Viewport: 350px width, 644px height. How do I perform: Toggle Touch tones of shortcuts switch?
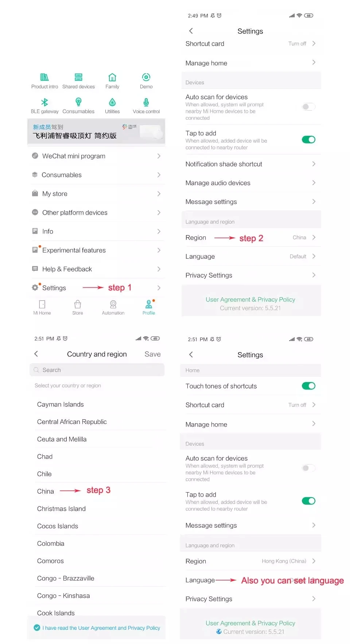coord(308,386)
